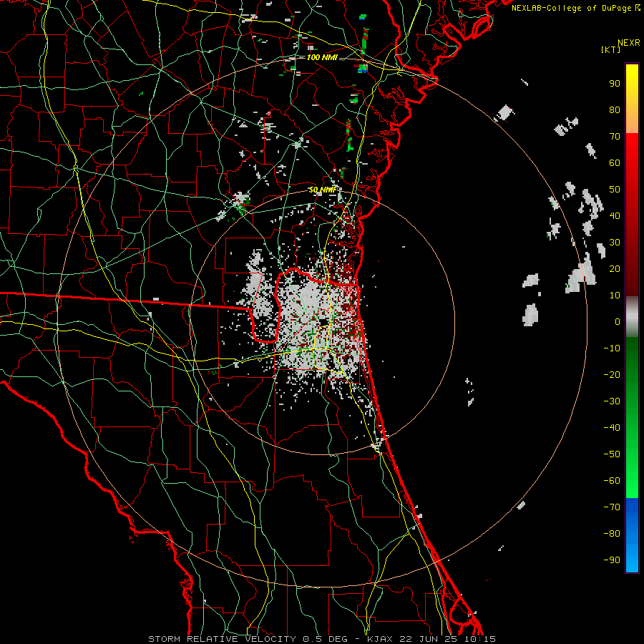Click the NEXR label above the scale

click(x=629, y=43)
